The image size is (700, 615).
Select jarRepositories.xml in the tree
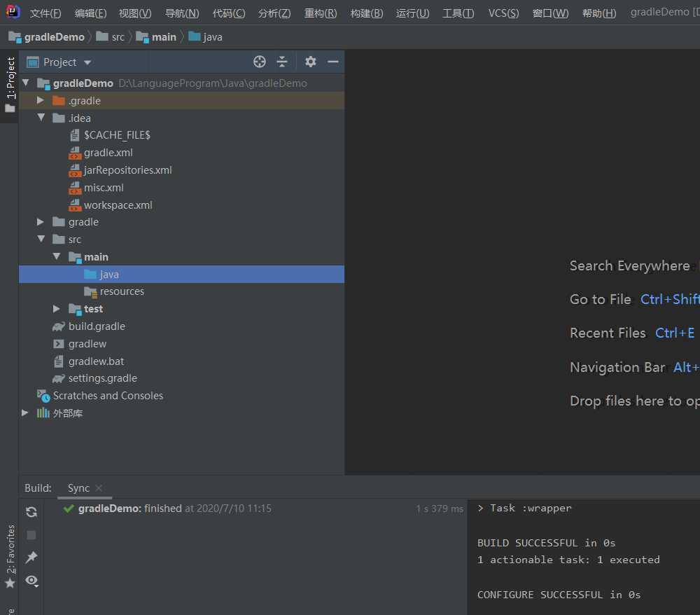127,170
